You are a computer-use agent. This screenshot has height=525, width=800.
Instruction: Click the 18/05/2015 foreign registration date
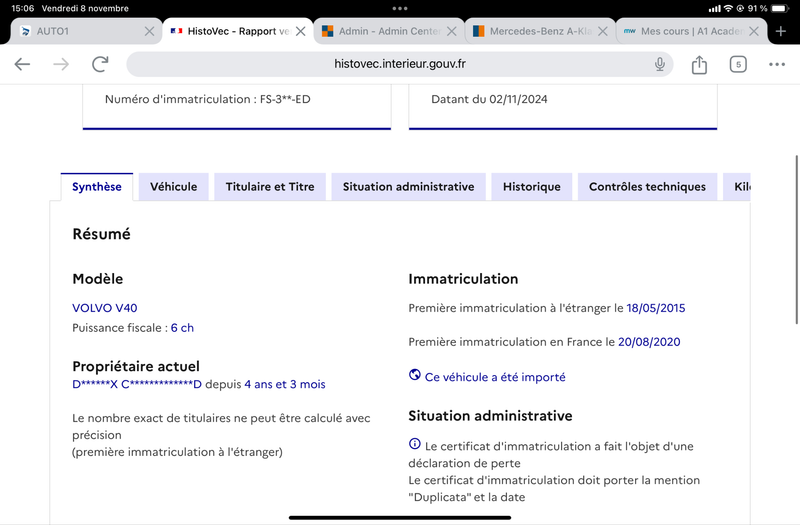(656, 308)
